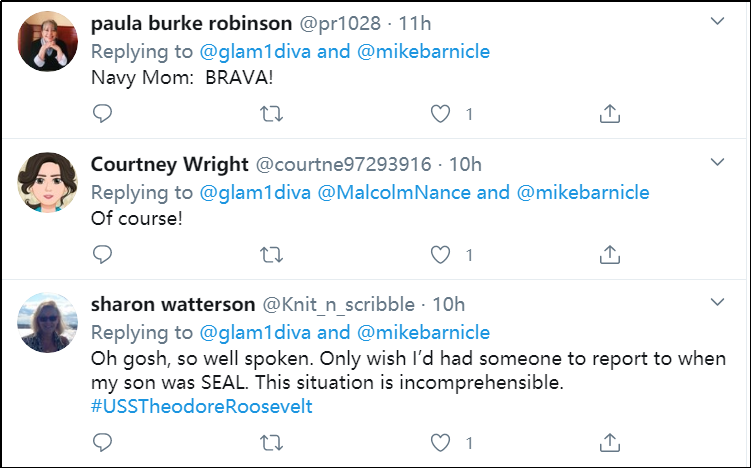The width and height of the screenshot is (751, 468).
Task: Click sharon watterson's profile photo
Action: pyautogui.click(x=46, y=323)
